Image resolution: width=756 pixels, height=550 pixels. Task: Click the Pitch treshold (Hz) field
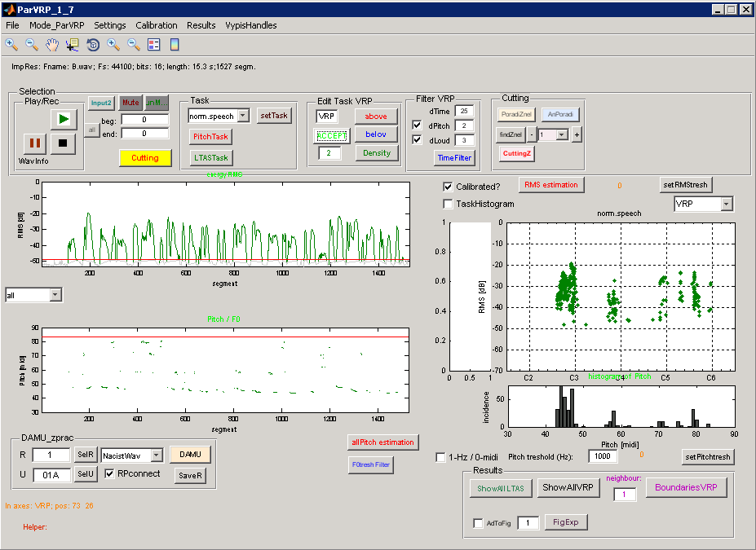[603, 456]
